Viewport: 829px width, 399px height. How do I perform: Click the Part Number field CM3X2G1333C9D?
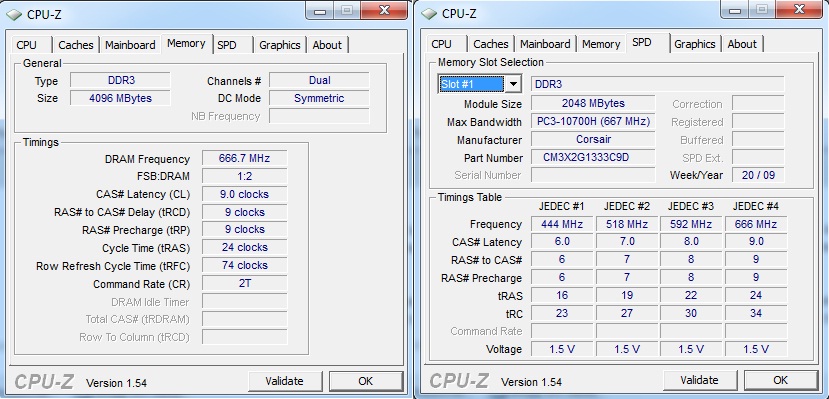[593, 157]
